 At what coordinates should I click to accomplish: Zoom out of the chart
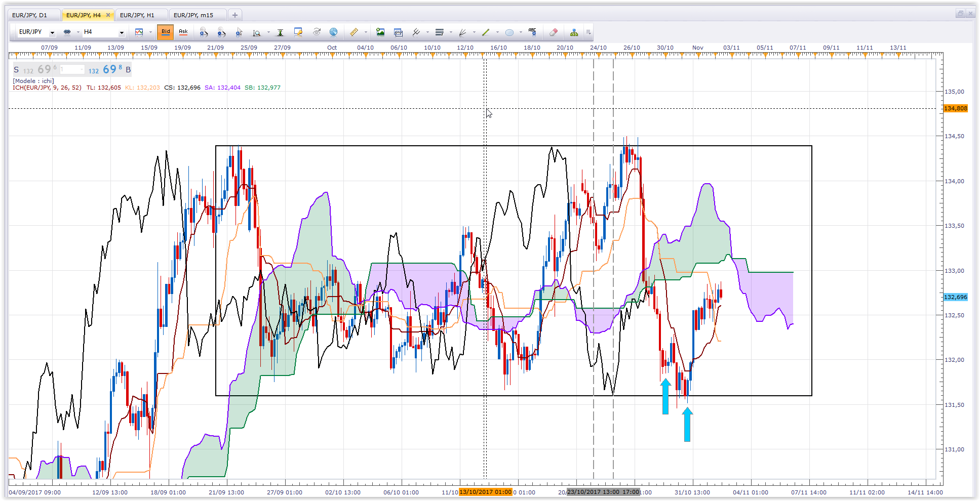pyautogui.click(x=221, y=32)
